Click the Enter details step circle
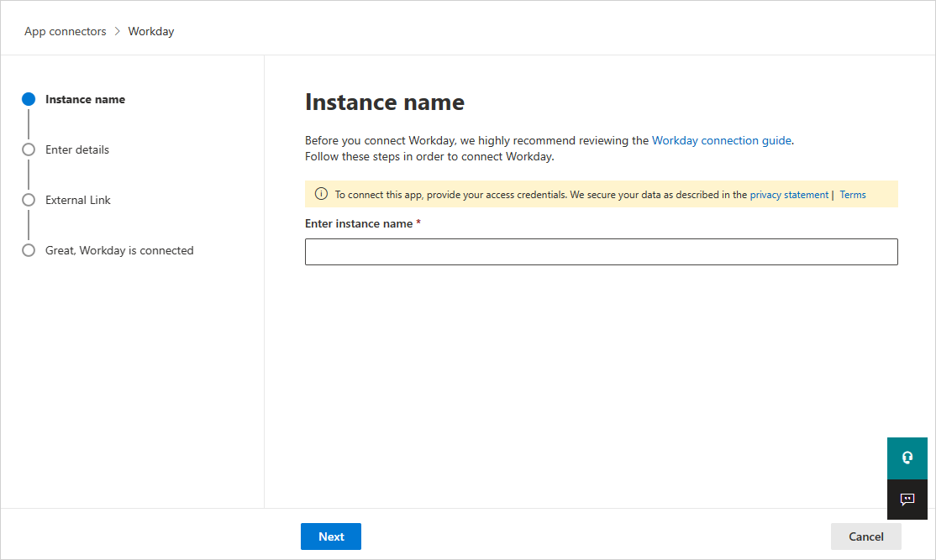This screenshot has height=560, width=936. click(x=29, y=149)
